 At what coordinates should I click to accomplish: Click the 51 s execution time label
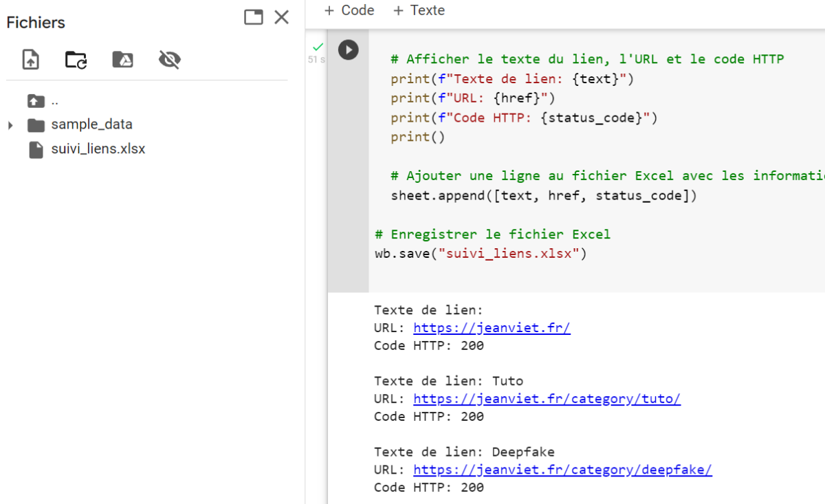[x=317, y=59]
